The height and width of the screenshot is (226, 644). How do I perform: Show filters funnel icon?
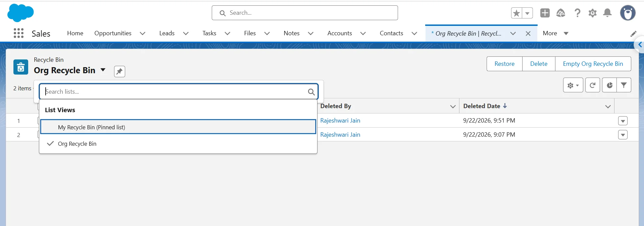[x=624, y=85]
